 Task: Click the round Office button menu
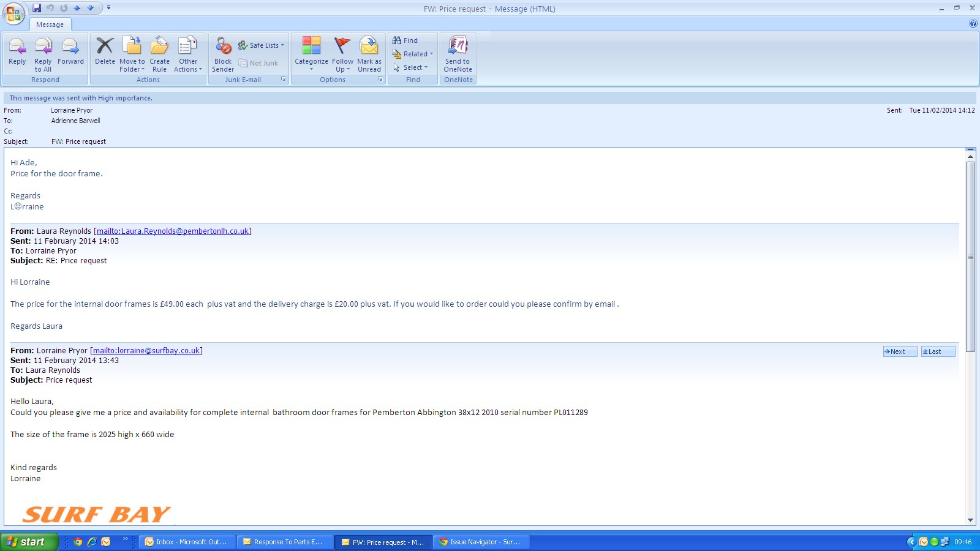pos(13,13)
